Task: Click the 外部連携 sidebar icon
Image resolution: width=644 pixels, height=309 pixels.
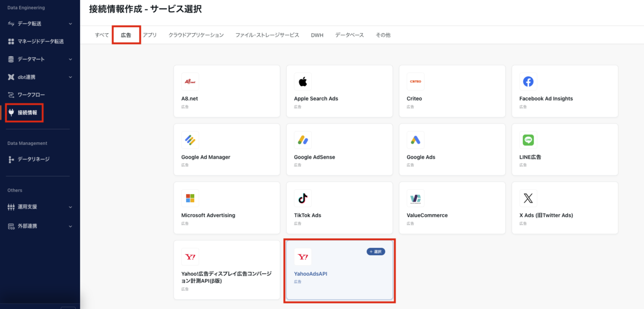Action: tap(11, 226)
